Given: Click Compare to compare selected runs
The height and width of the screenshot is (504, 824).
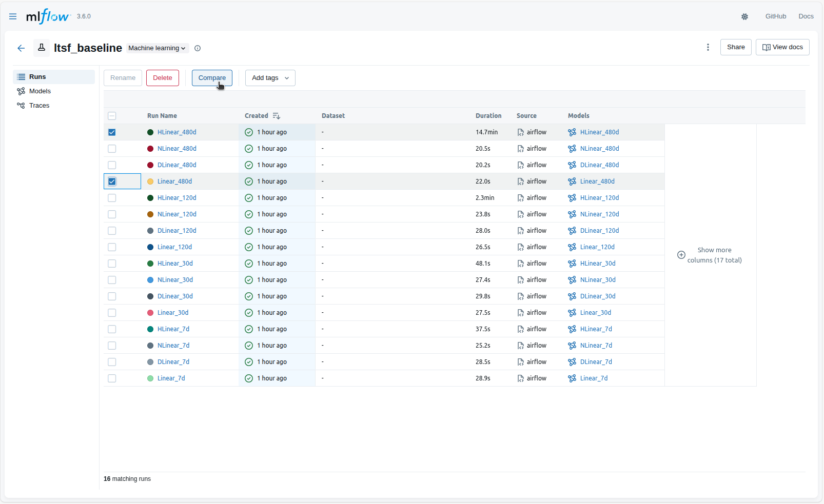Looking at the screenshot, I should click(212, 77).
